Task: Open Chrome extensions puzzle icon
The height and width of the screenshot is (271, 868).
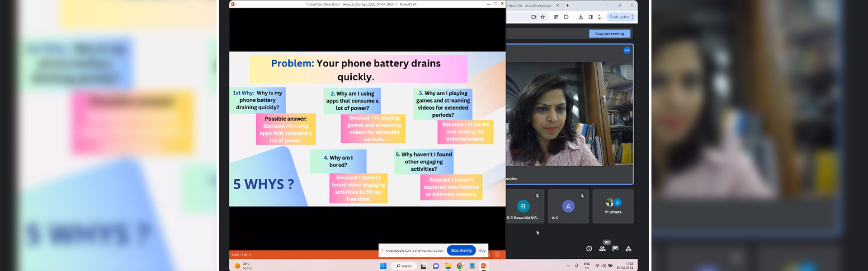Action: click(566, 17)
